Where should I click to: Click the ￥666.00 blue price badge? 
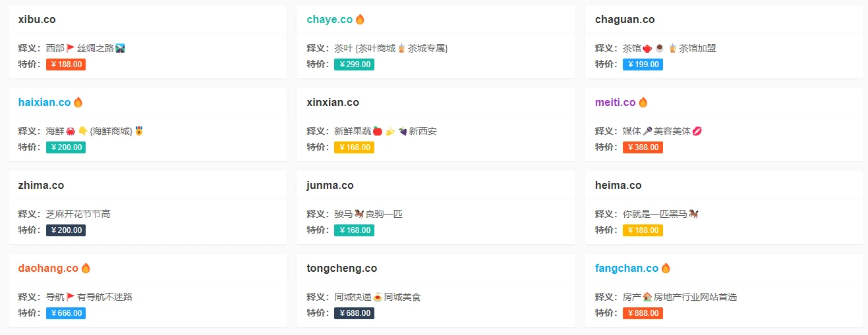click(x=66, y=313)
